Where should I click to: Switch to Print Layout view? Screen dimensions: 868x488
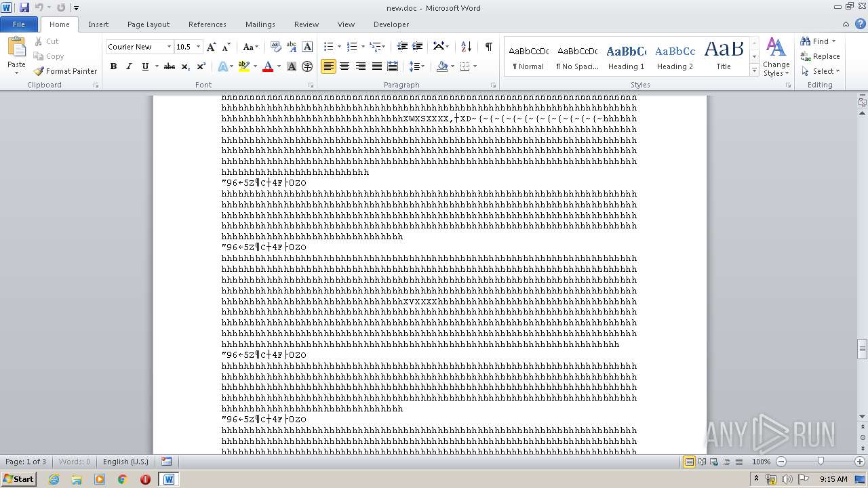[x=689, y=462]
